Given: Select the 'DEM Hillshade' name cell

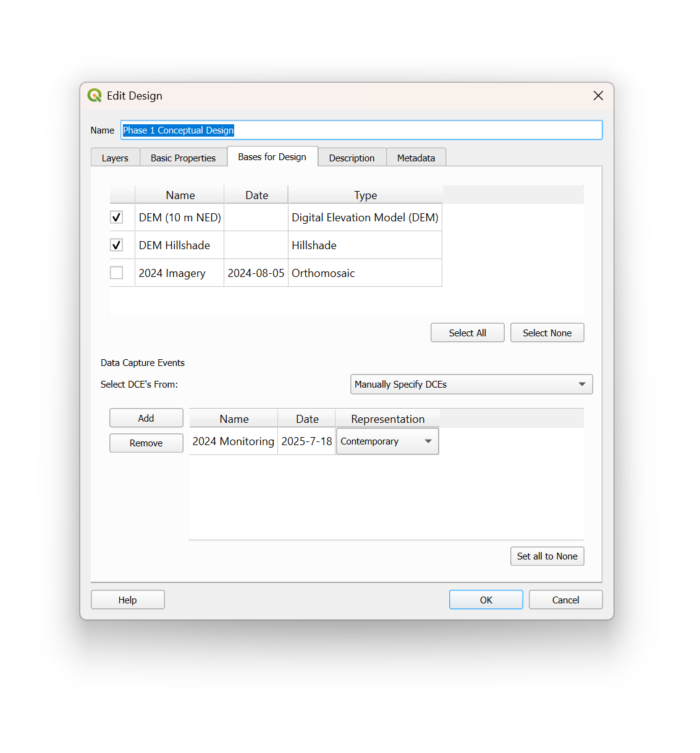Looking at the screenshot, I should coord(180,245).
